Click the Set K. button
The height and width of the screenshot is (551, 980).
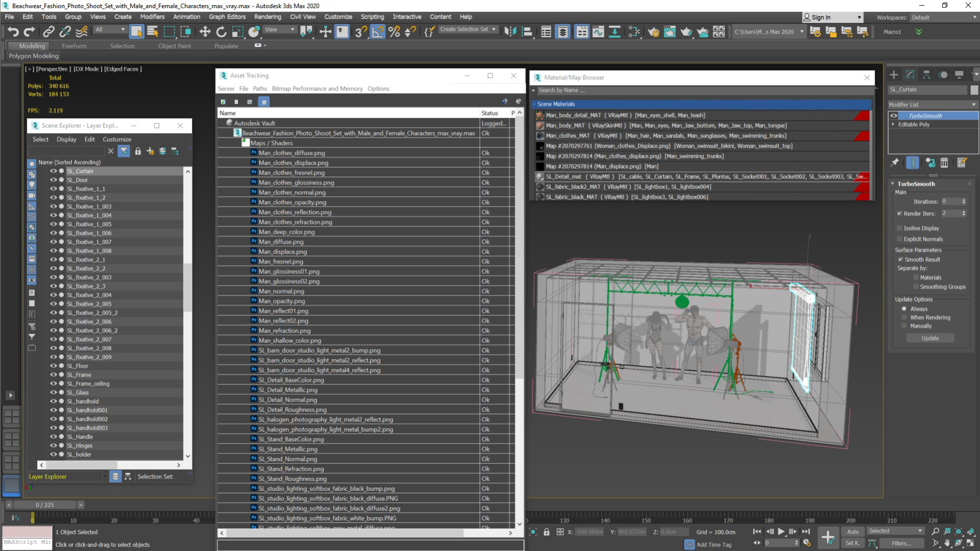click(x=853, y=543)
